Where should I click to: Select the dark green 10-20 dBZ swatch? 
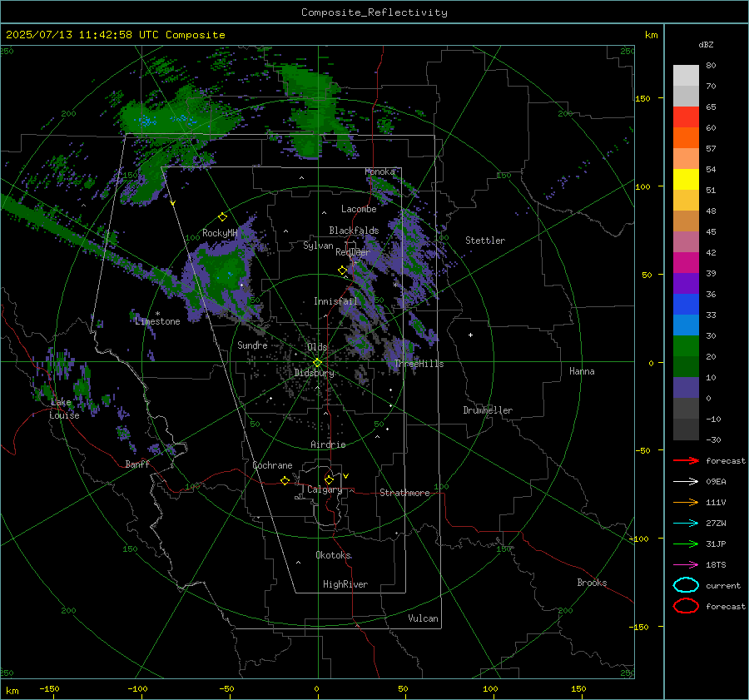tap(686, 367)
